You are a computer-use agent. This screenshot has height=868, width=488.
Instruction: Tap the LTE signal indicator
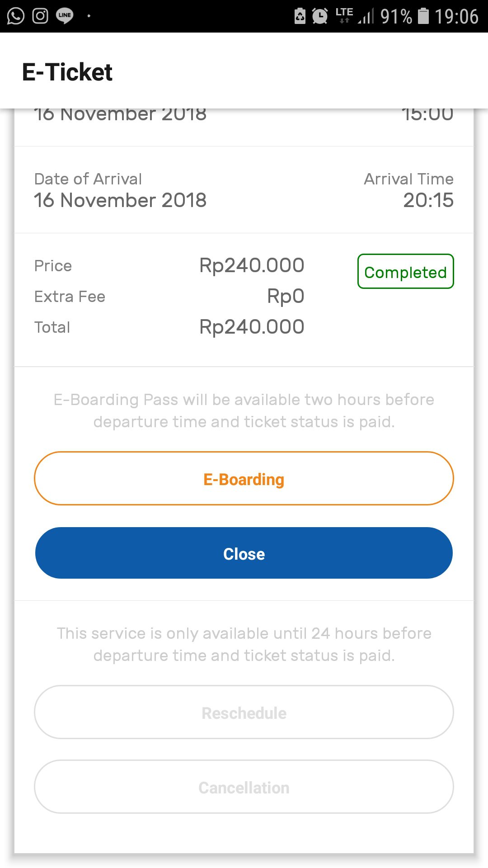click(344, 14)
